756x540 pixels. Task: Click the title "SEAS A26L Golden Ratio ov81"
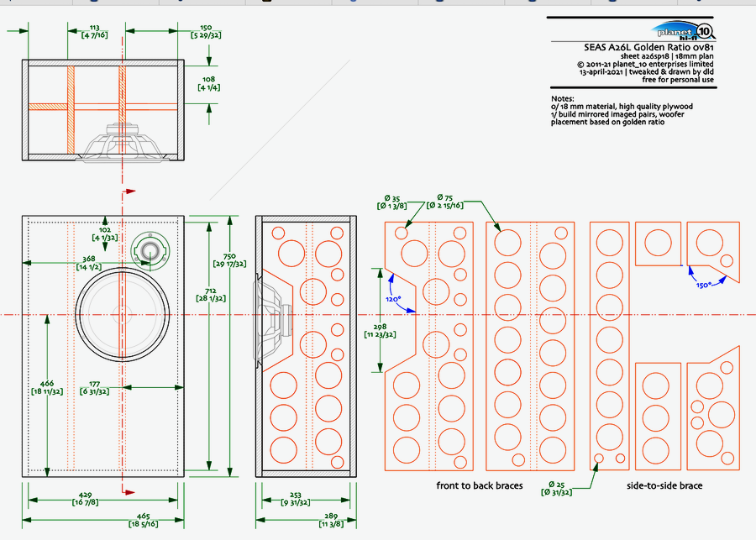click(648, 47)
